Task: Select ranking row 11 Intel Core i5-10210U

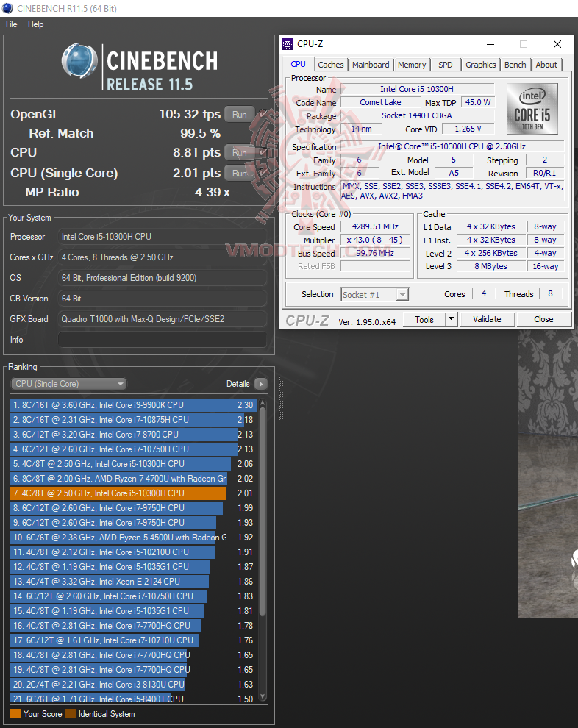Action: click(133, 552)
